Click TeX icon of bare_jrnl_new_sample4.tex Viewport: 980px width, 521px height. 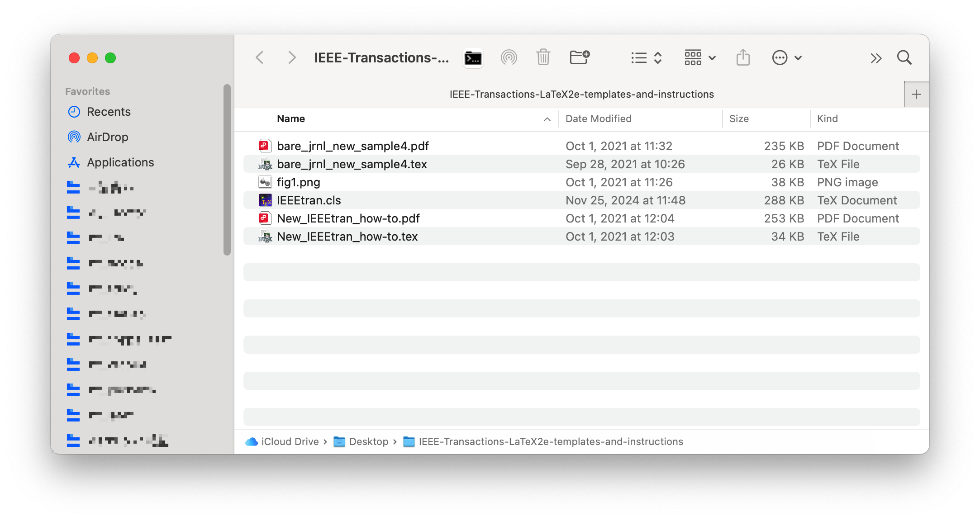point(265,164)
